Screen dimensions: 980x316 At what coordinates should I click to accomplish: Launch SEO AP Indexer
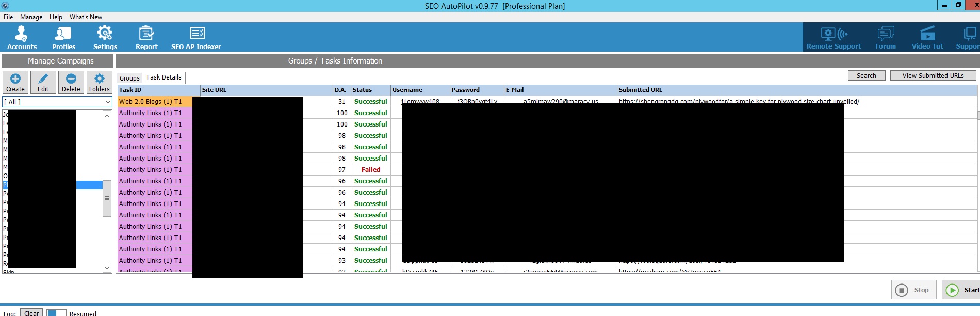pos(196,37)
